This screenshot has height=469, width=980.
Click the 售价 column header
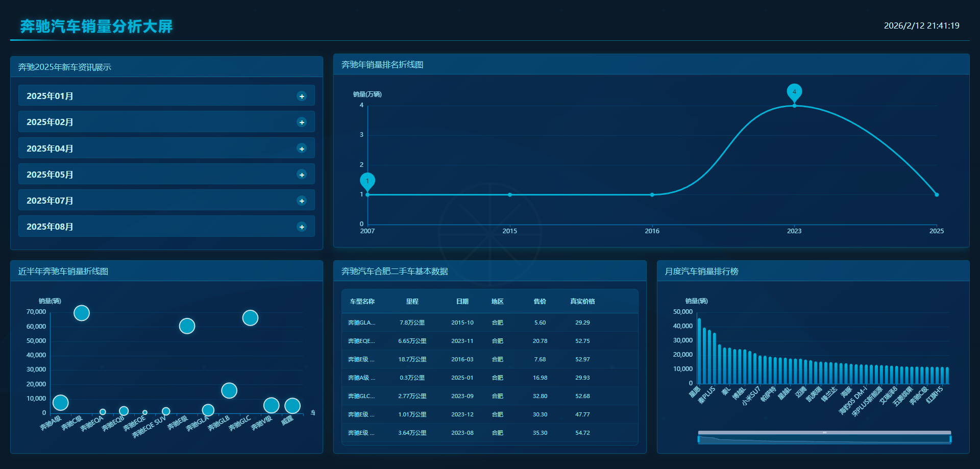click(540, 302)
